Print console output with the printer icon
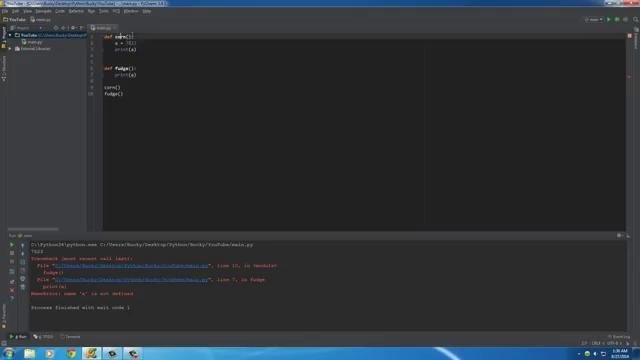 pos(22,279)
